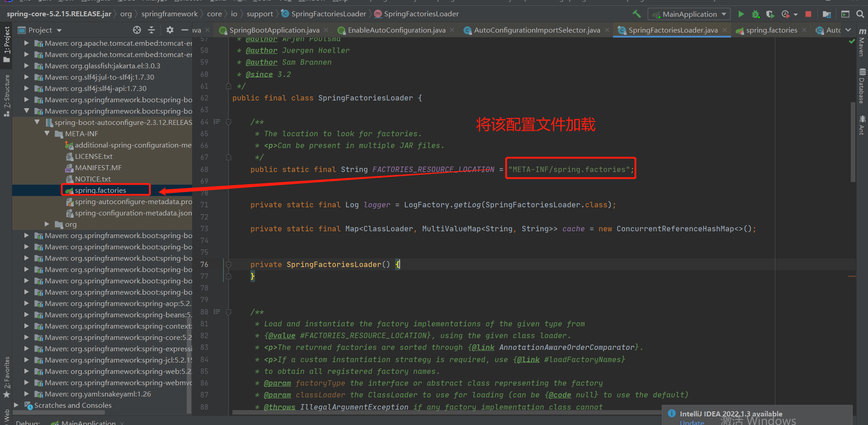The width and height of the screenshot is (868, 425).
Task: Click the green inspection checkmark indicator
Action: click(x=852, y=41)
